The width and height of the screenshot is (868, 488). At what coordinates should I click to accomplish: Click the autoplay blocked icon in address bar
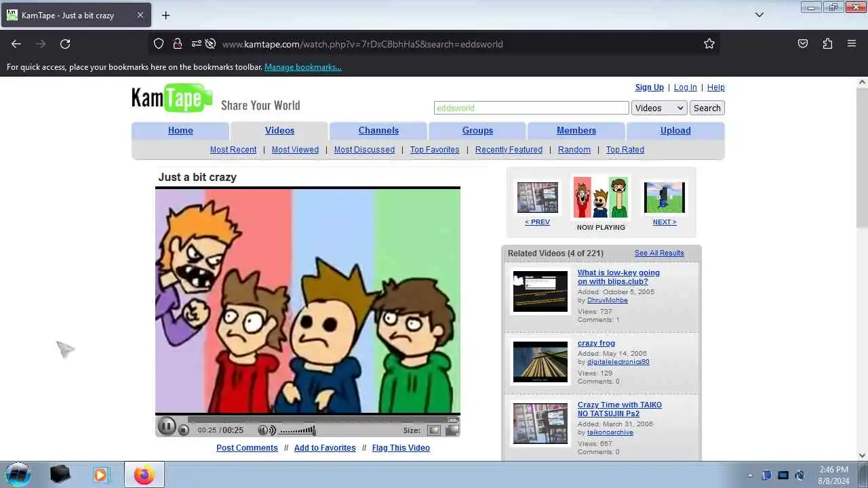(x=210, y=43)
